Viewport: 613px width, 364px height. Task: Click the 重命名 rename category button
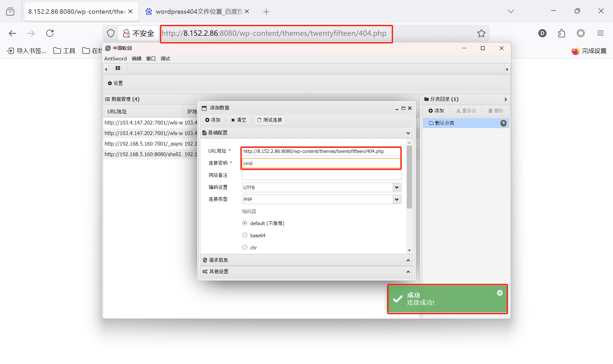(x=466, y=110)
